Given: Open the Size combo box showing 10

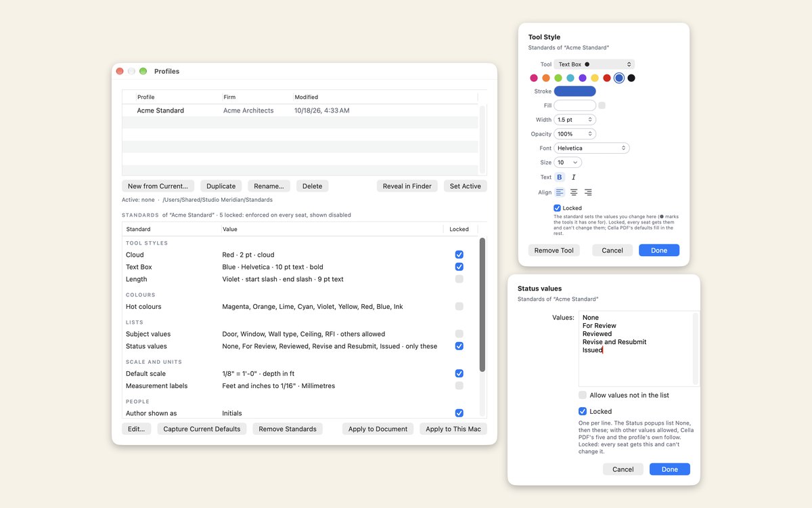Looking at the screenshot, I should (x=568, y=163).
